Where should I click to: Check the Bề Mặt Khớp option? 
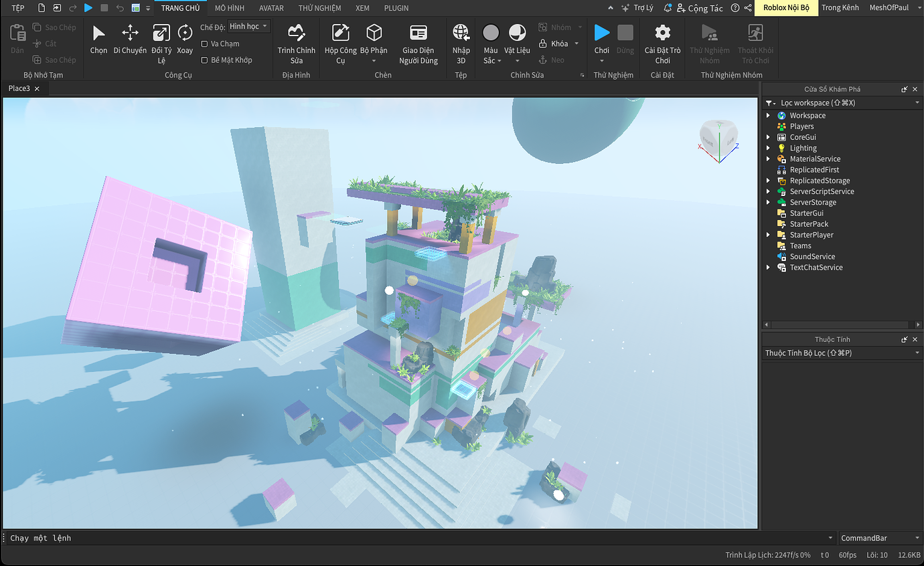(x=205, y=60)
